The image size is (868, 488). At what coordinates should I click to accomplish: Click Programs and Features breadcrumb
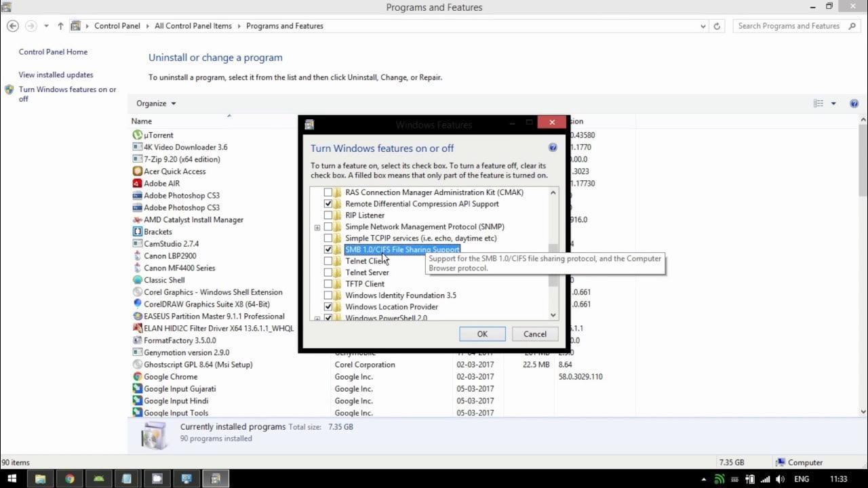[x=285, y=26]
